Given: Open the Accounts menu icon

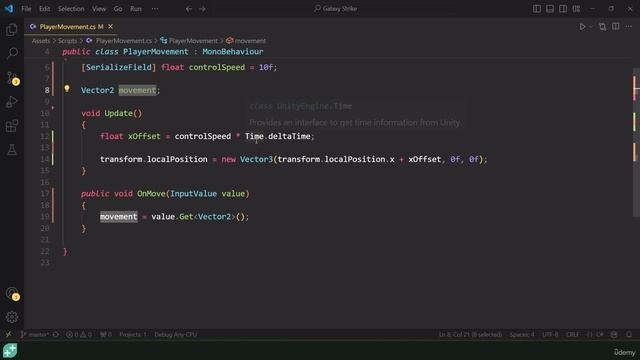Looking at the screenshot, I should tap(12, 293).
